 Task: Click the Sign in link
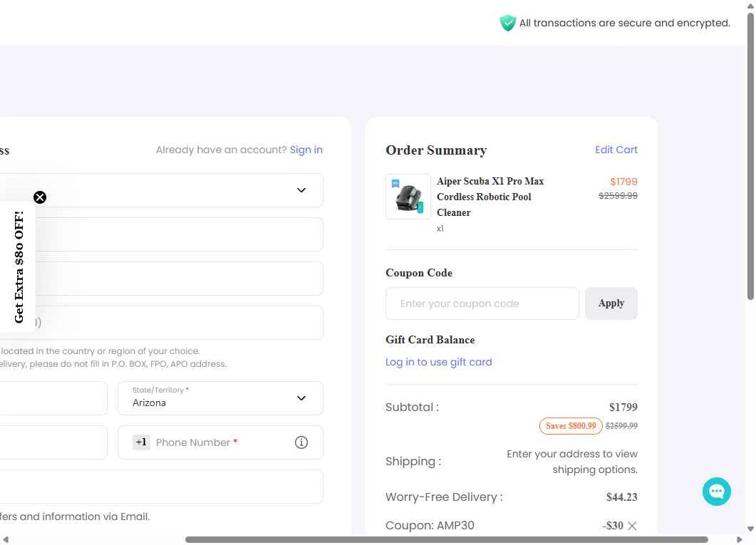pyautogui.click(x=306, y=150)
